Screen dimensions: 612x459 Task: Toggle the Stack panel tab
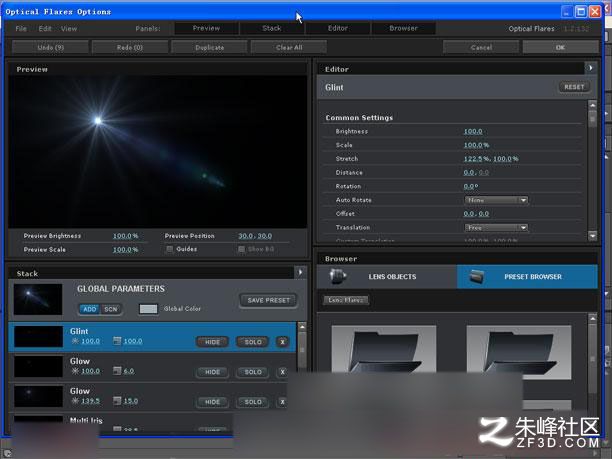(x=272, y=28)
